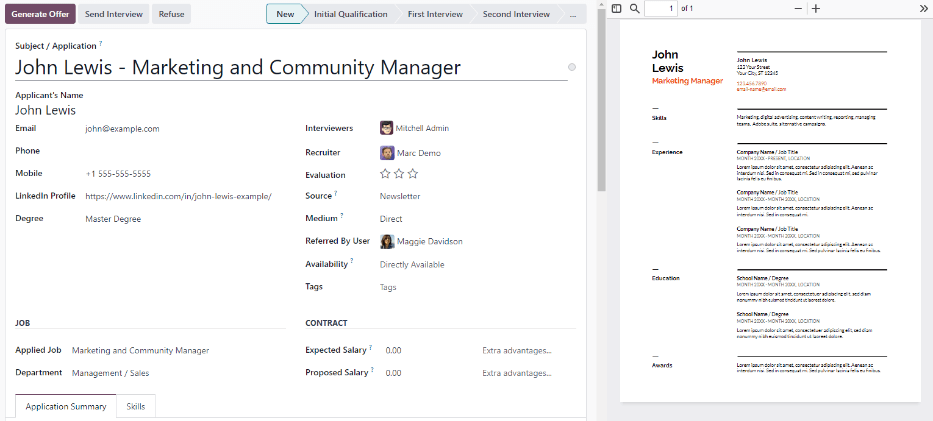This screenshot has height=421, width=933.
Task: Click Marc Demo's recruiter avatar
Action: click(386, 153)
